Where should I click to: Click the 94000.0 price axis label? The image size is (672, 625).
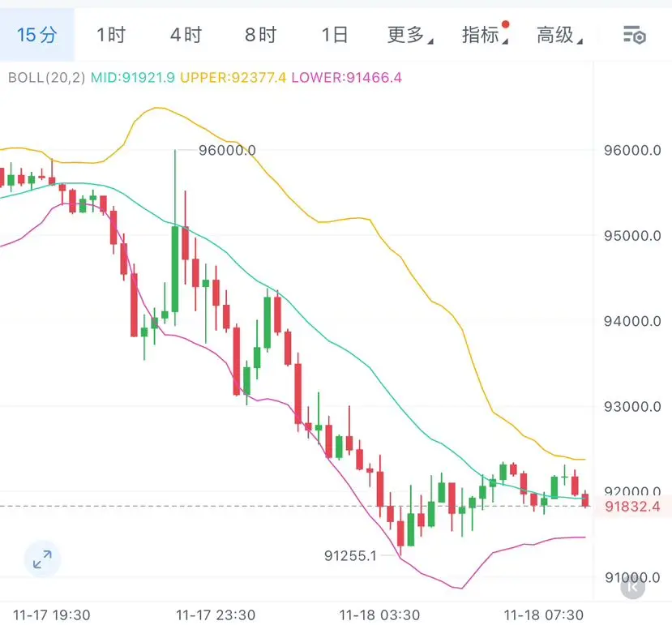click(x=632, y=321)
